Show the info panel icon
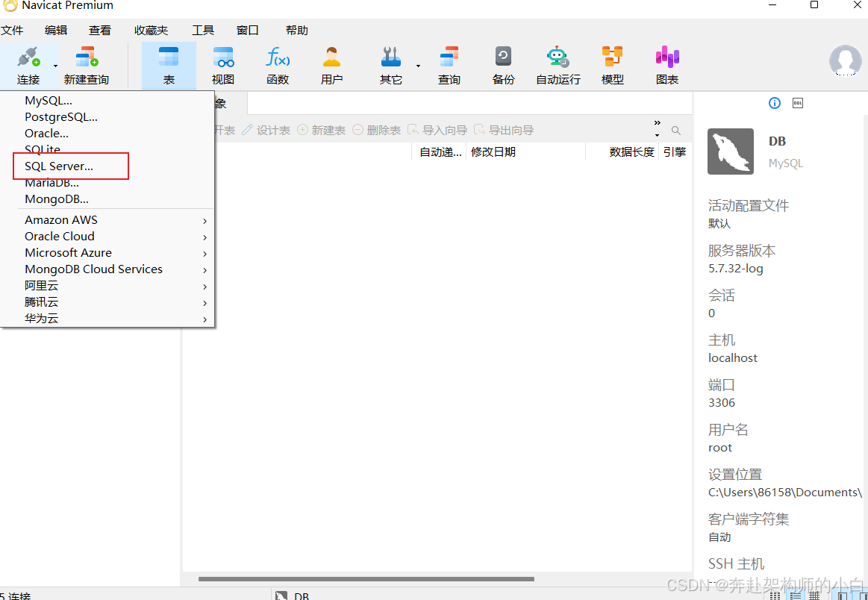 (775, 103)
